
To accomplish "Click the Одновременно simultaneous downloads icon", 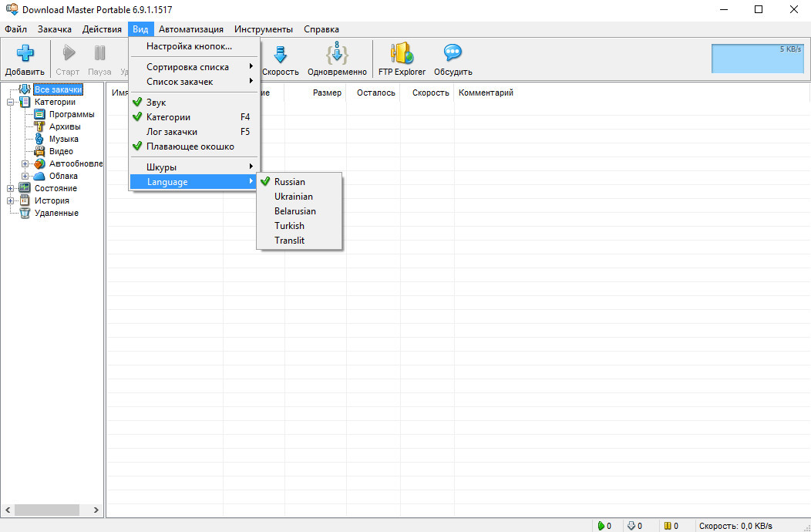I will 337,54.
